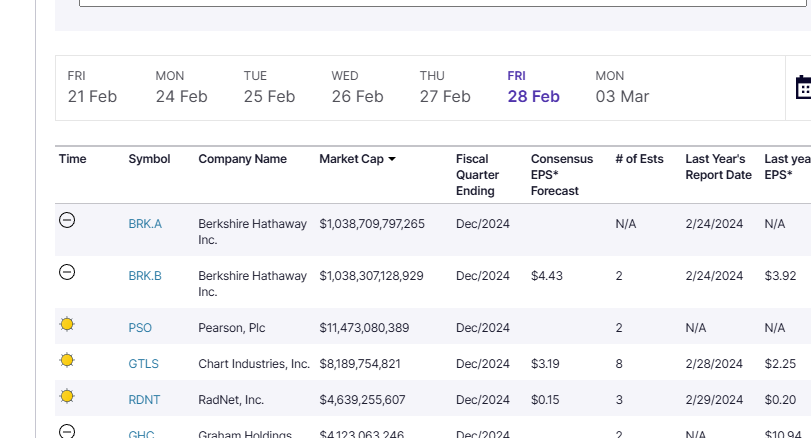
Task: Click pre-market sun icon for GTLS
Action: (x=67, y=360)
